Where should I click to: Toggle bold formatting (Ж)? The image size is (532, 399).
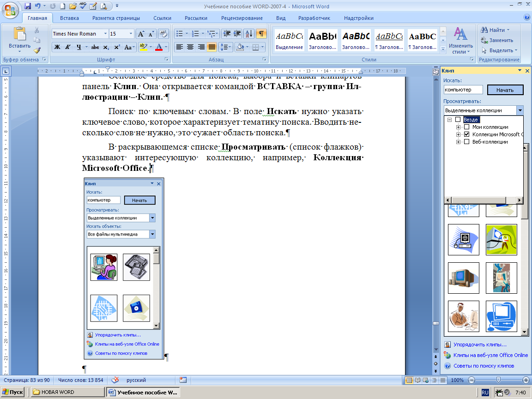[57, 47]
